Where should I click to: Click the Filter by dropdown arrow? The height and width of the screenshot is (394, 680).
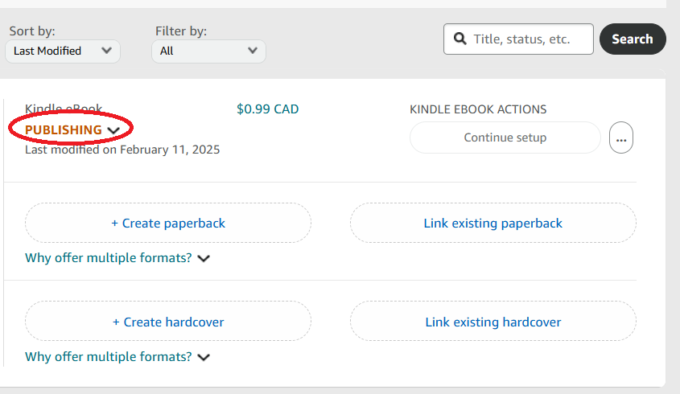[252, 51]
